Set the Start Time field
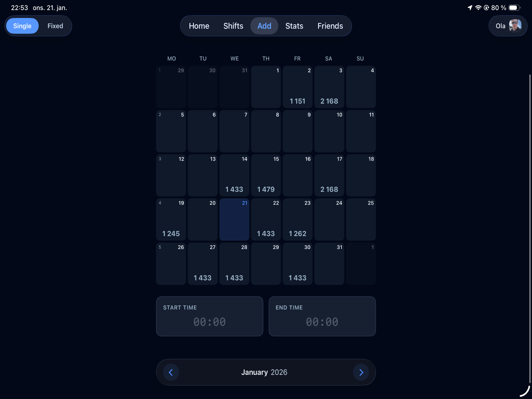The width and height of the screenshot is (532, 399). click(210, 316)
